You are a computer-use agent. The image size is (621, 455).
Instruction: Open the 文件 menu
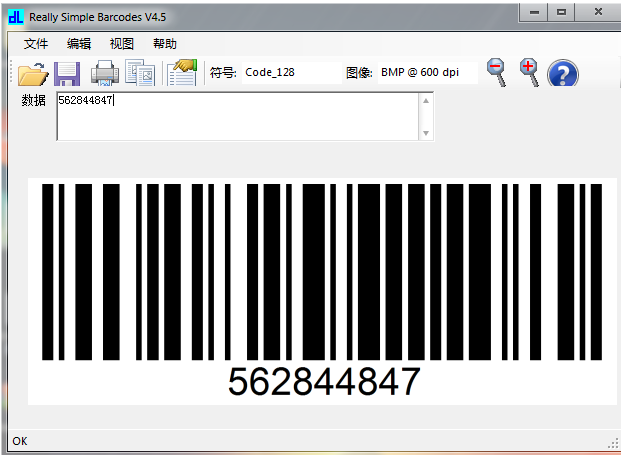pyautogui.click(x=36, y=44)
